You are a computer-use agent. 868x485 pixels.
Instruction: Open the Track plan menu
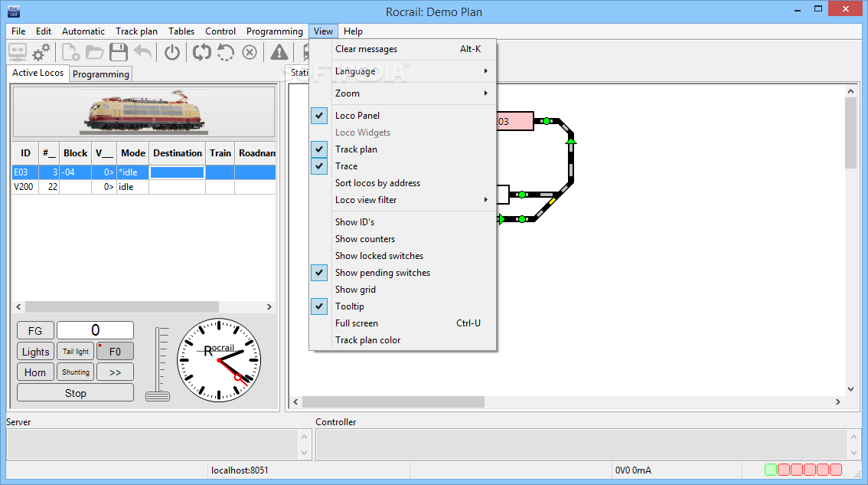click(136, 31)
